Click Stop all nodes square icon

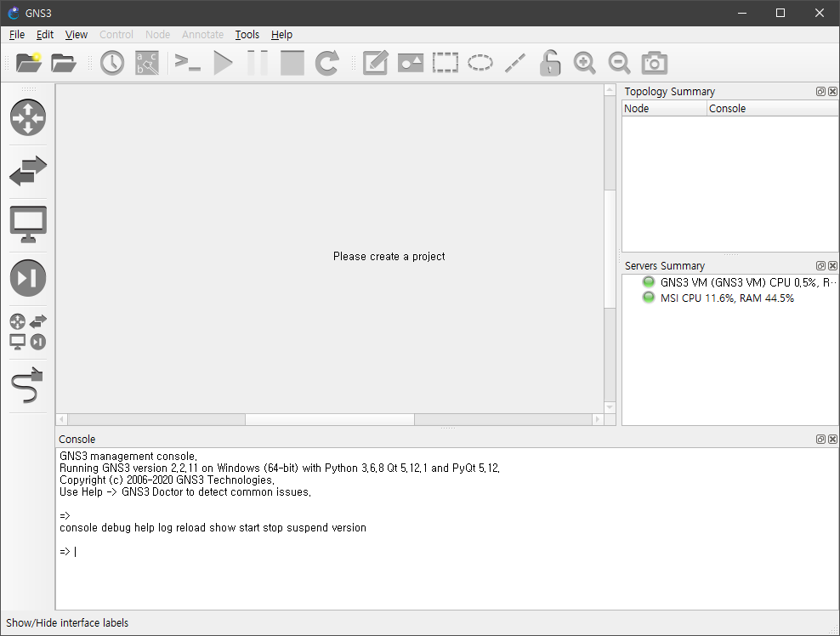click(292, 63)
